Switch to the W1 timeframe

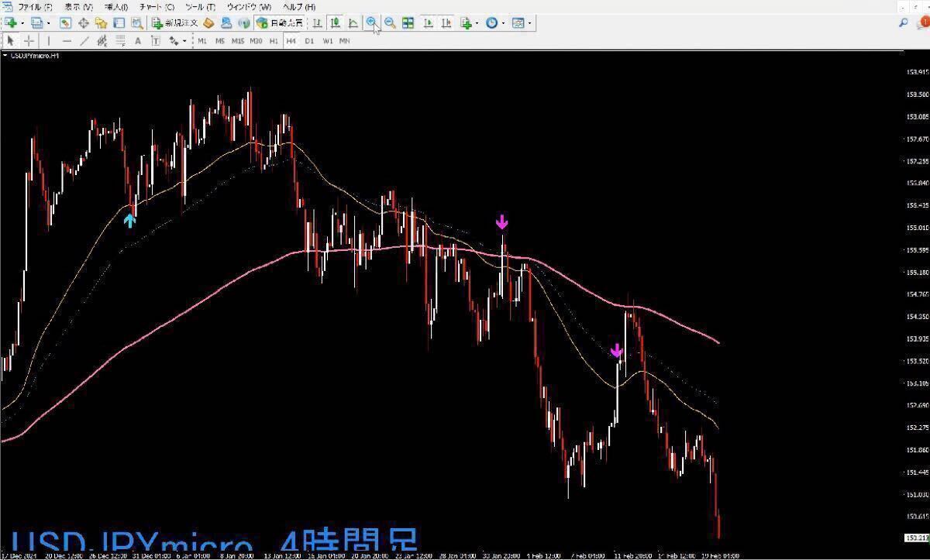click(x=328, y=40)
